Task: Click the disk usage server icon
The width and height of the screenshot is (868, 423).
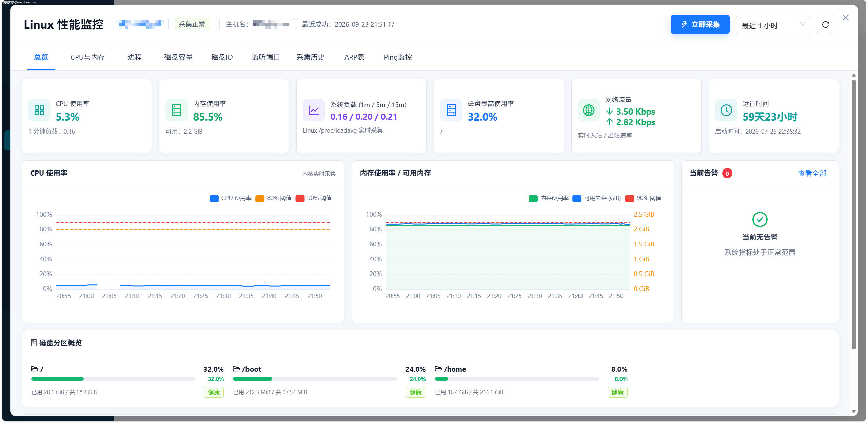Action: click(x=451, y=110)
